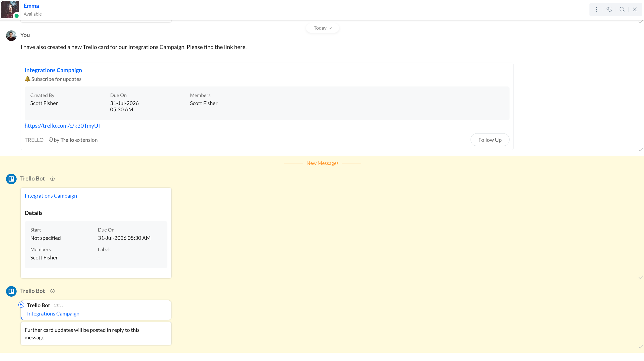
Task: Show info for second Trello Bot message
Action: point(52,291)
